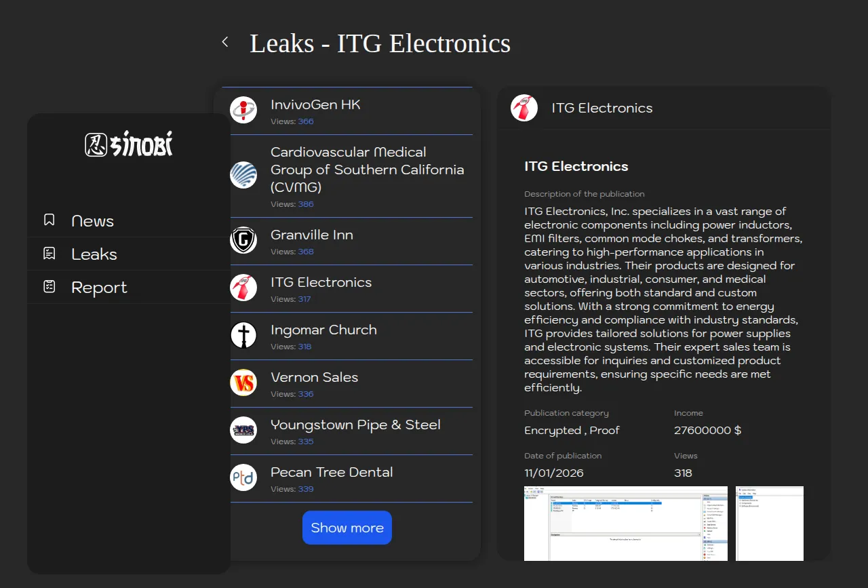
Task: Open the Cardiovascular Medical Group listing
Action: [x=367, y=170]
